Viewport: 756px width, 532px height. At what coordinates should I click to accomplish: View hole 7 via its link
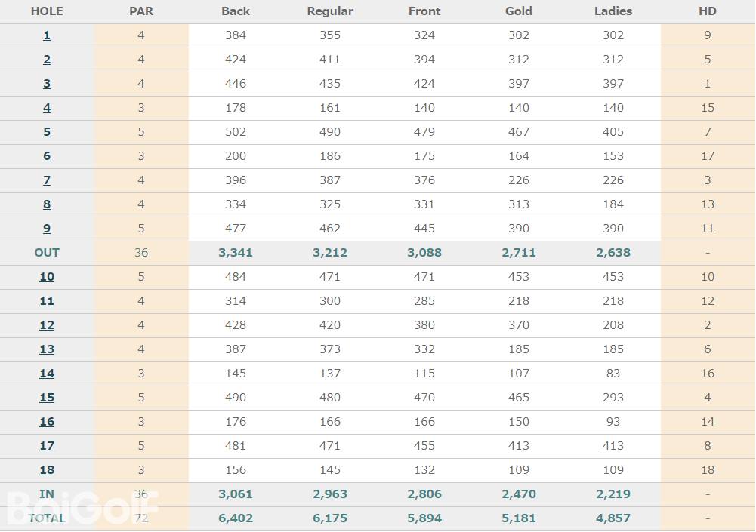click(47, 180)
